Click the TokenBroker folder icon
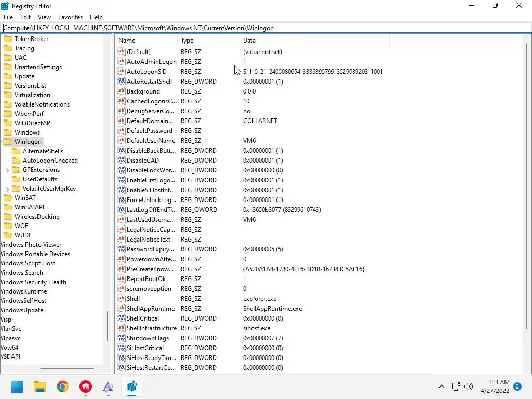The image size is (532, 399). point(7,38)
